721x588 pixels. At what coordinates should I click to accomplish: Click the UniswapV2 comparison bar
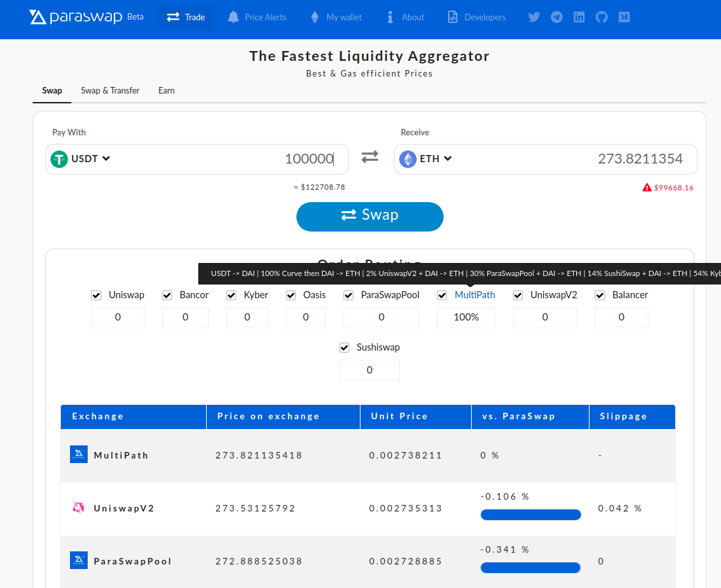click(x=531, y=515)
